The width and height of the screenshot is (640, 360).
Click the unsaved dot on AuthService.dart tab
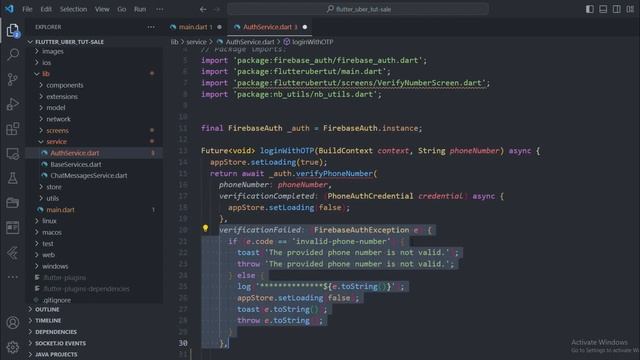[x=304, y=27]
